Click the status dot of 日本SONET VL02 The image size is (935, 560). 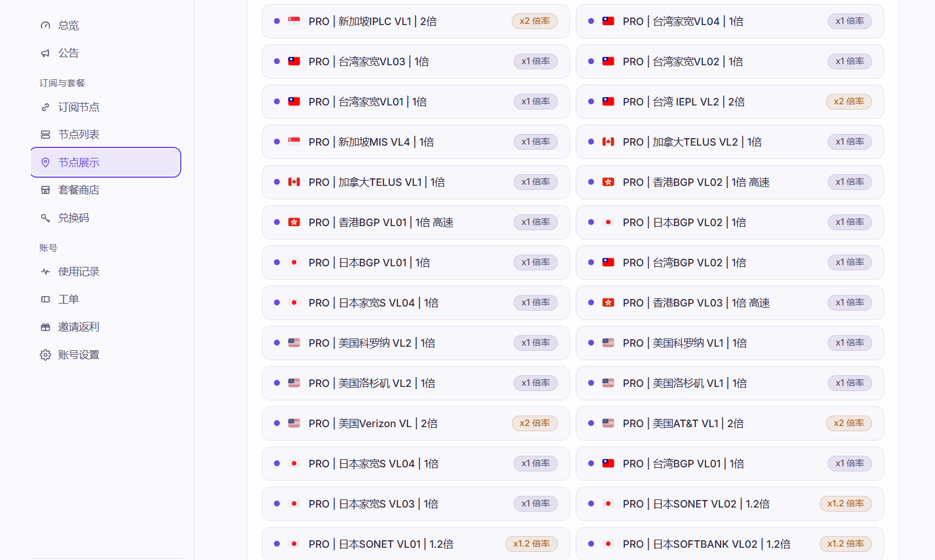pos(591,503)
